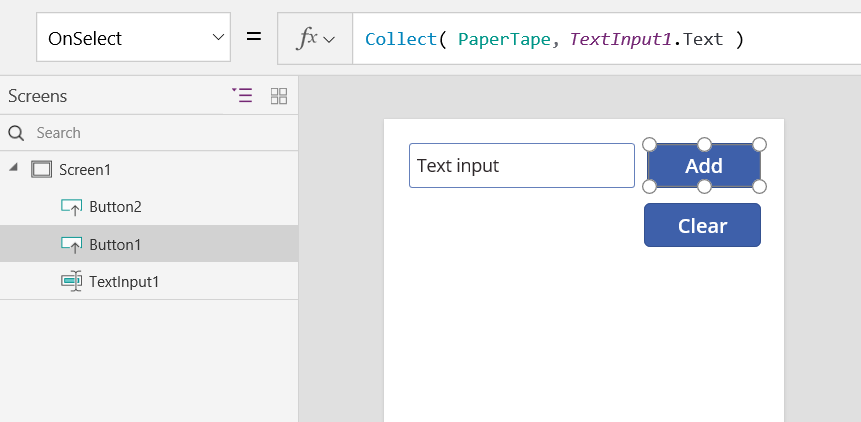The image size is (861, 422).
Task: Click the Screen1 screen icon
Action: (x=41, y=169)
